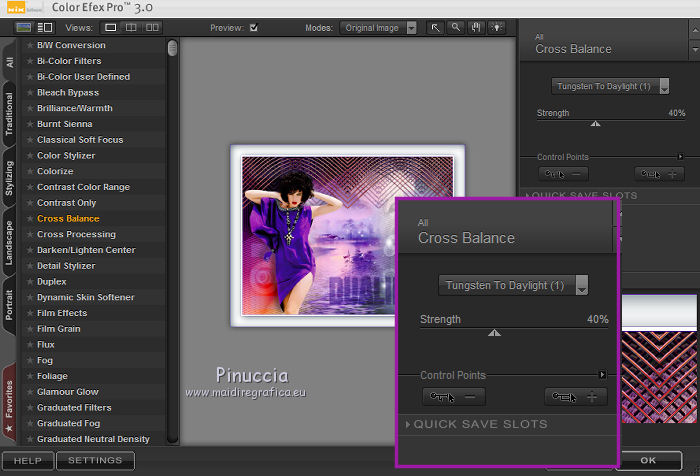Click the star next to Detail Stylizer
This screenshot has height=476, width=700.
(x=29, y=266)
